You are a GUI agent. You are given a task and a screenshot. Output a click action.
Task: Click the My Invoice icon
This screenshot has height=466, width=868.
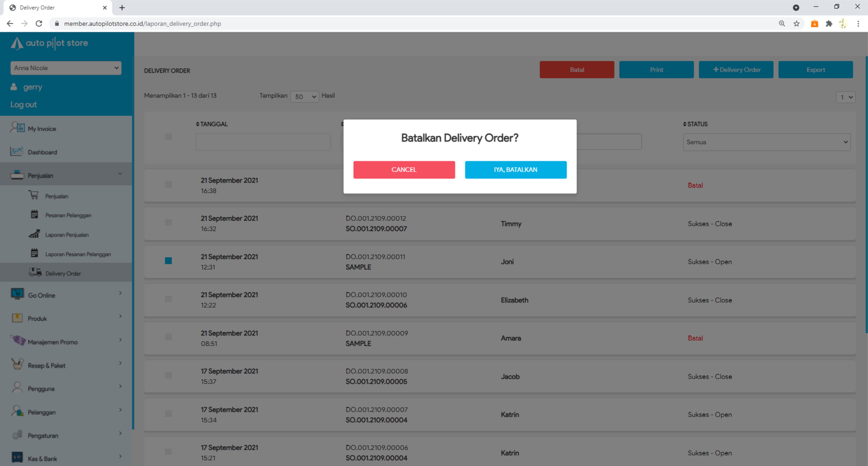tap(17, 128)
